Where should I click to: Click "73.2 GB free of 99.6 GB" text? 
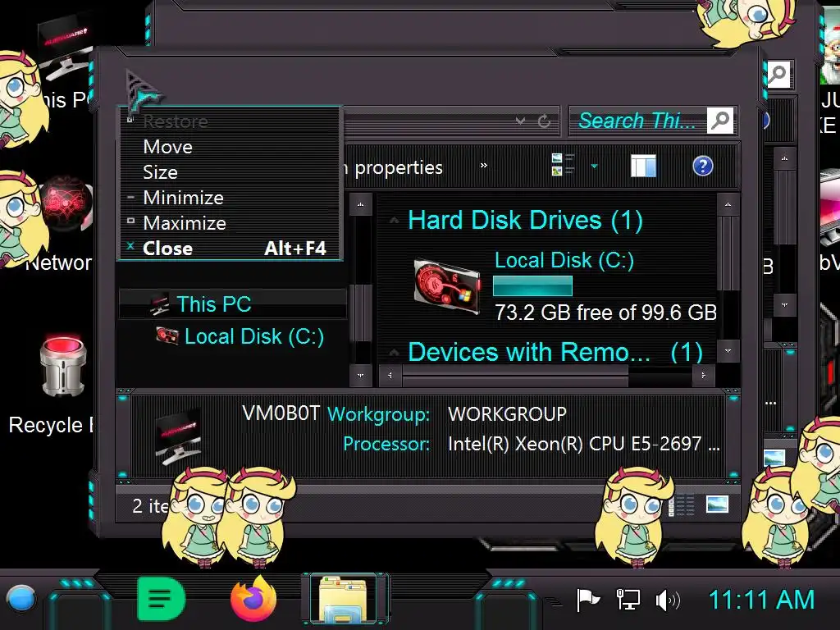click(605, 313)
